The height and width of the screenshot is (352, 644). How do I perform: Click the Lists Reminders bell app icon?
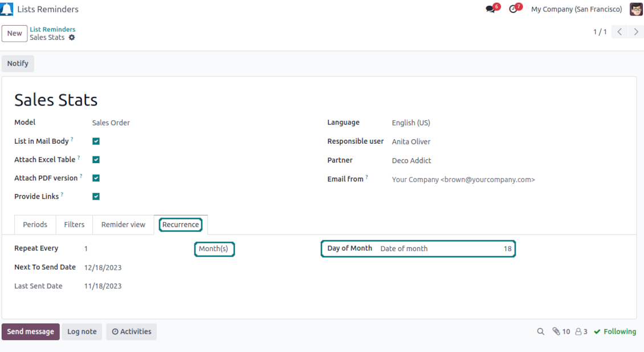tap(7, 9)
